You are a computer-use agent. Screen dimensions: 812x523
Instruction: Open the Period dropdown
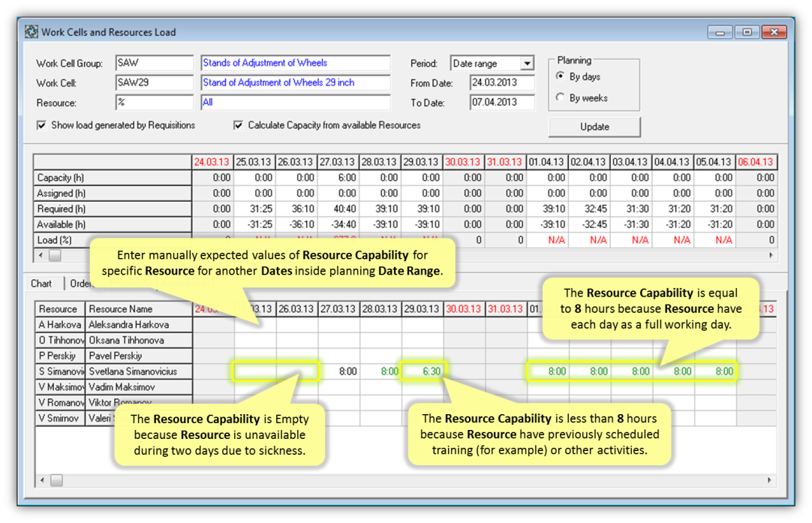[527, 63]
